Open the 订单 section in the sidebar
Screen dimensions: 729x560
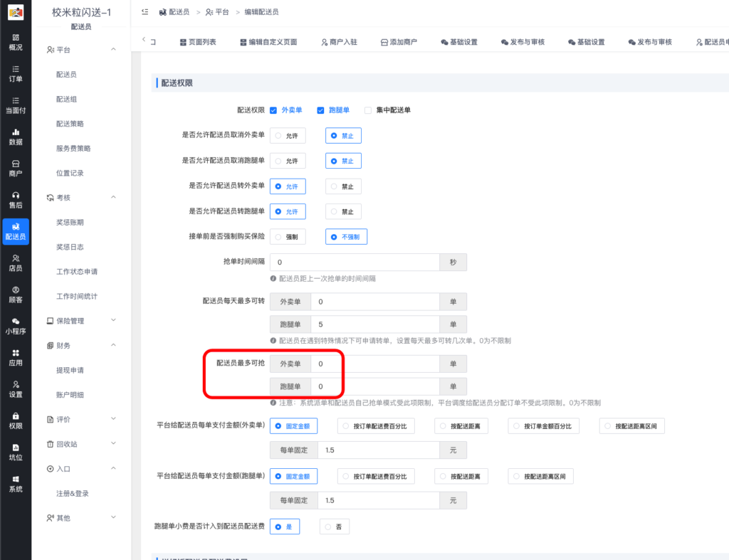pyautogui.click(x=15, y=73)
